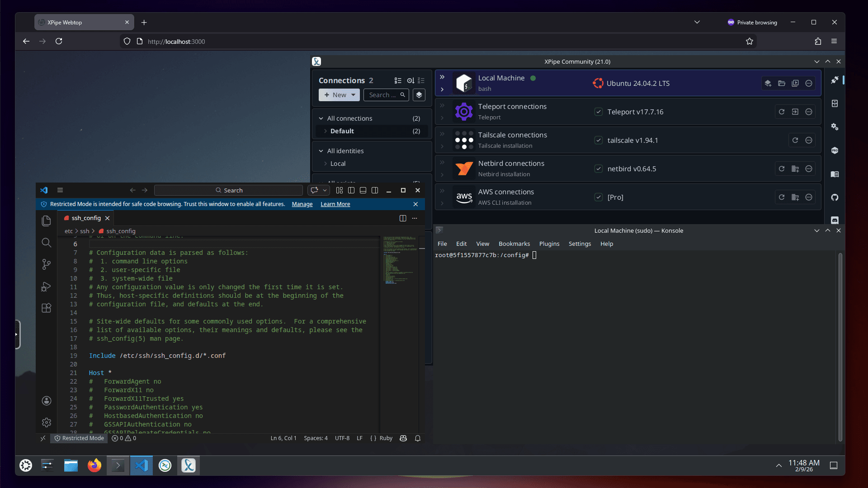
Task: Collapse the All connections category
Action: (x=321, y=118)
